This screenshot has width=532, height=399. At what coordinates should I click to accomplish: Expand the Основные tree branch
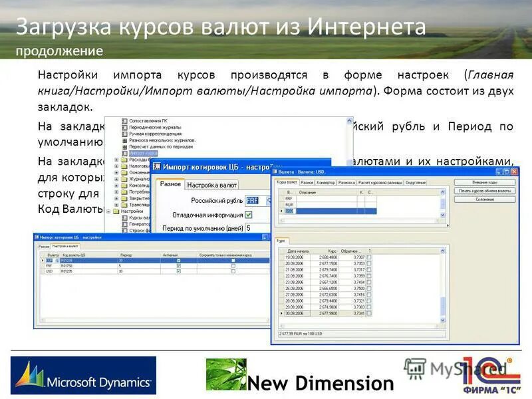click(115, 172)
